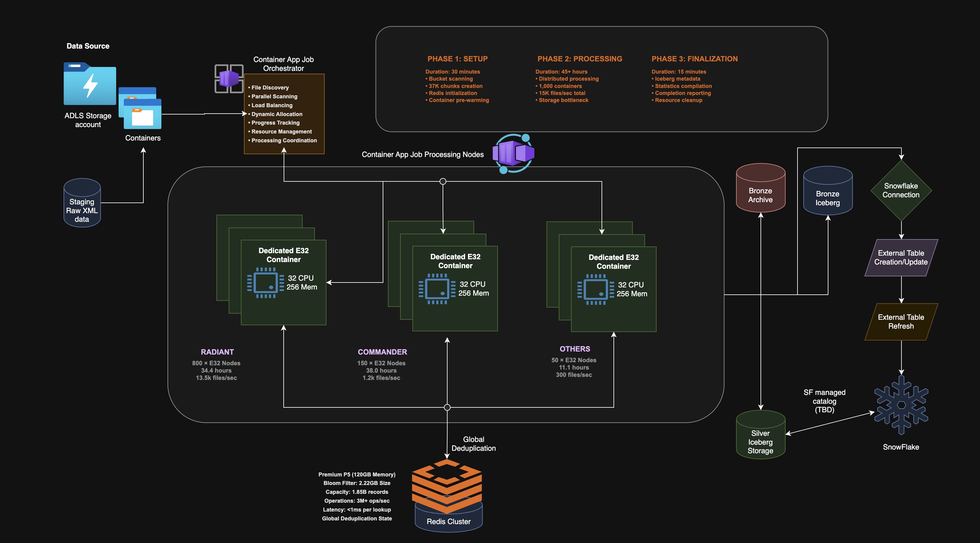980x543 pixels.
Task: Click the 800 × E32 Nodes text
Action: click(216, 363)
